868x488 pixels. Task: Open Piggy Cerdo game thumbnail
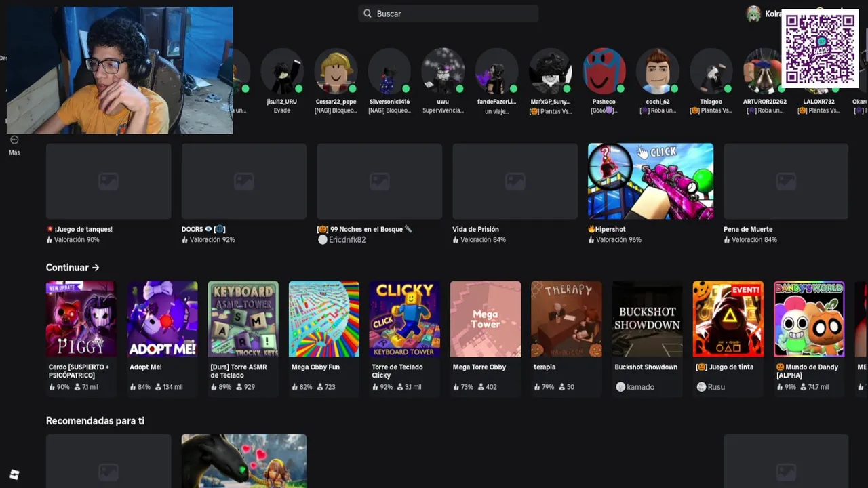81,319
